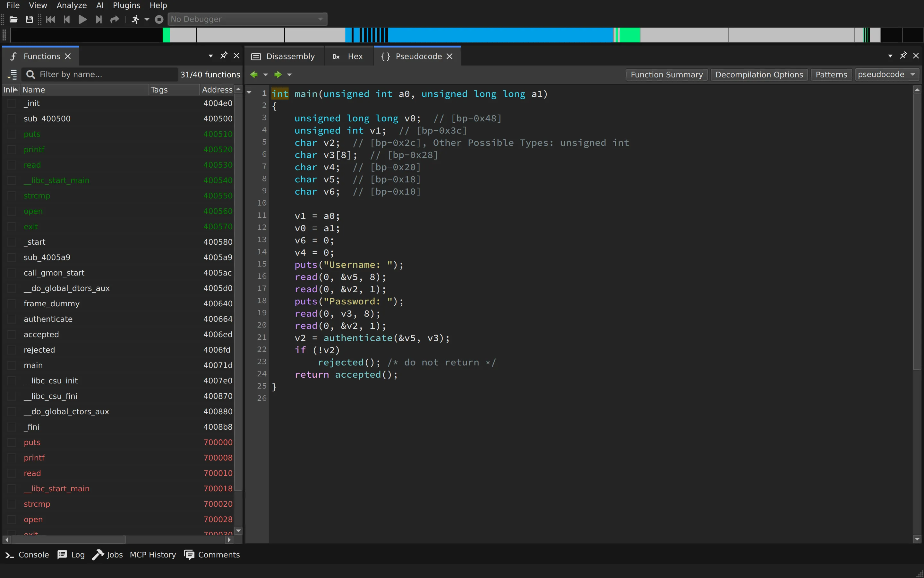Click the step over curved arrow icon
Viewport: 924px width, 578px height.
115,19
